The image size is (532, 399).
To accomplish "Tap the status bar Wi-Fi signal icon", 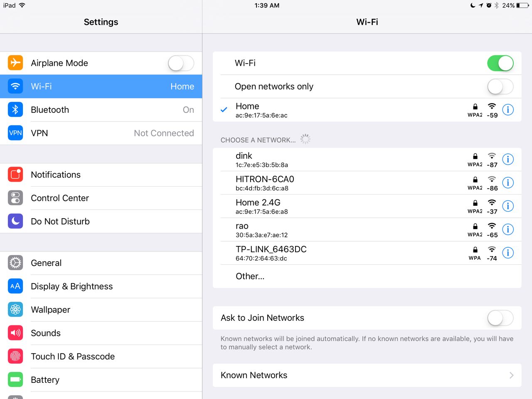I will click(22, 5).
